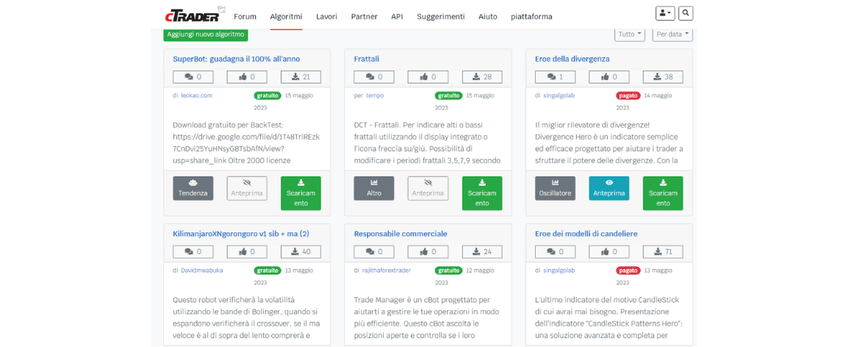868x347 pixels.
Task: Download Eroe della divergenza algorithm
Action: click(663, 193)
